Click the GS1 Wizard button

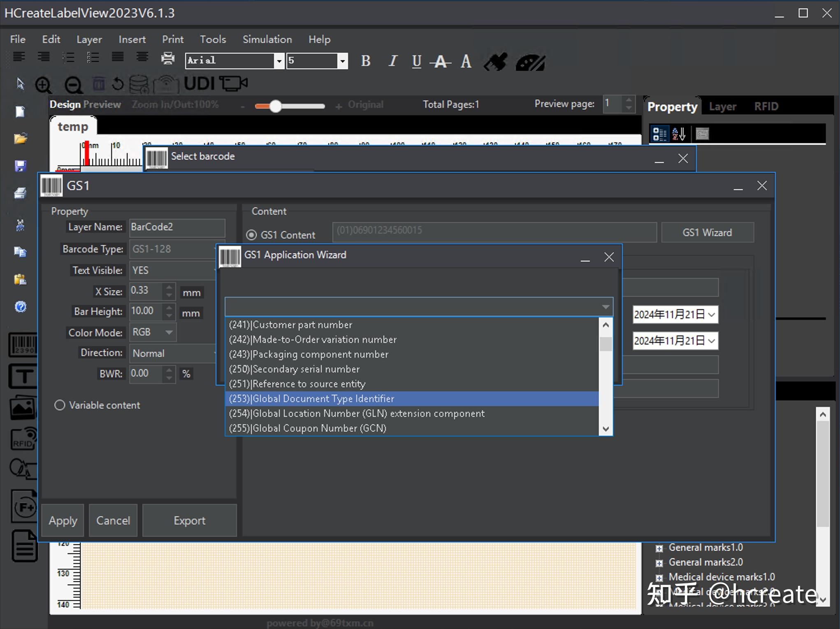[707, 233]
